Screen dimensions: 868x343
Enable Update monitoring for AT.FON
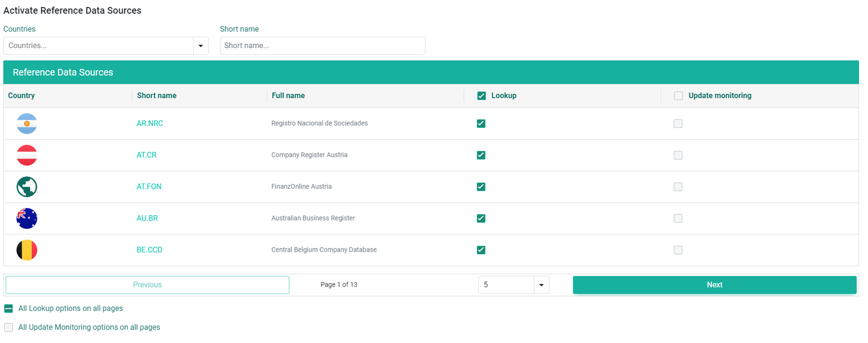coord(678,187)
